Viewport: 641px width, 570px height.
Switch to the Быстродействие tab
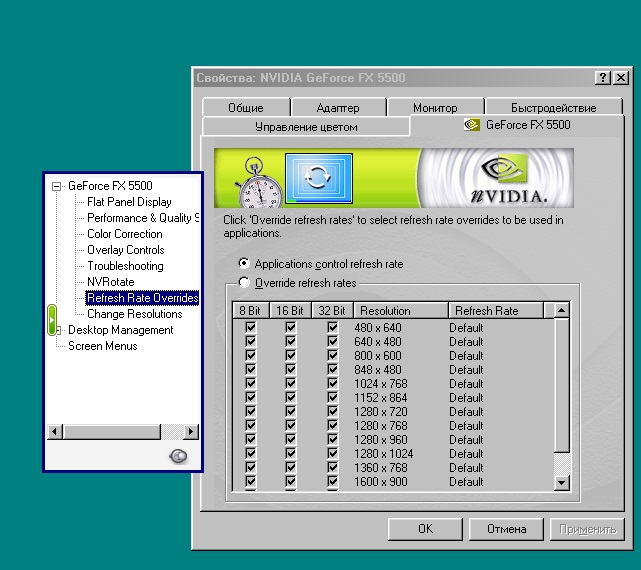click(554, 108)
